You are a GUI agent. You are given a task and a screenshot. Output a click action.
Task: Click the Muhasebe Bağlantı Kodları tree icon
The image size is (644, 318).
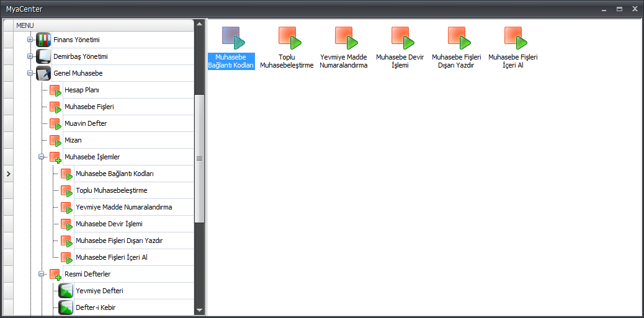point(66,174)
